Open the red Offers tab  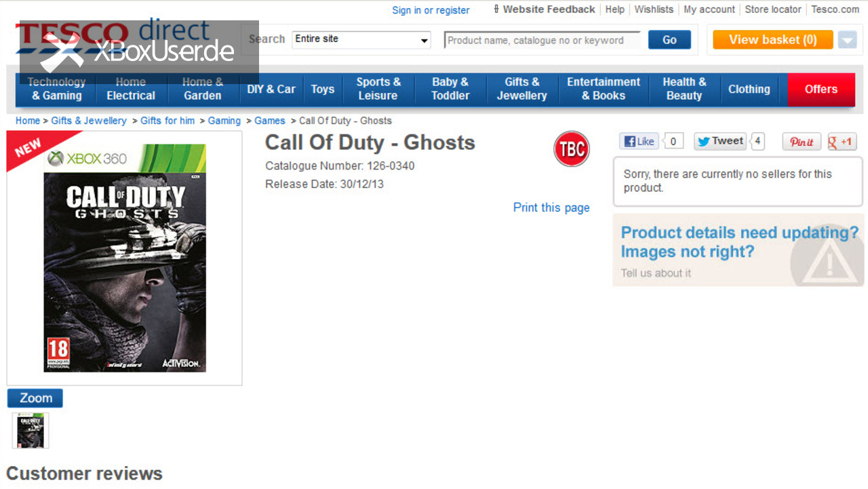coord(821,89)
